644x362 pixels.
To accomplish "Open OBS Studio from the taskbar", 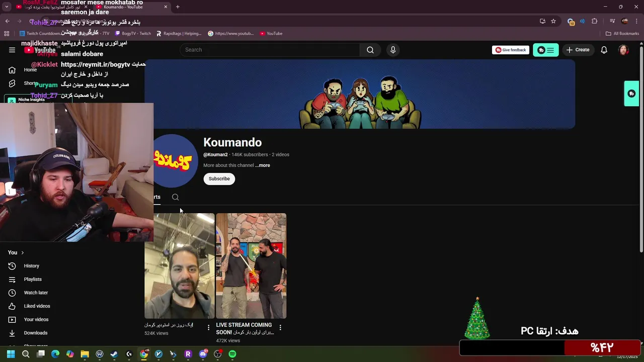I will 217,354.
